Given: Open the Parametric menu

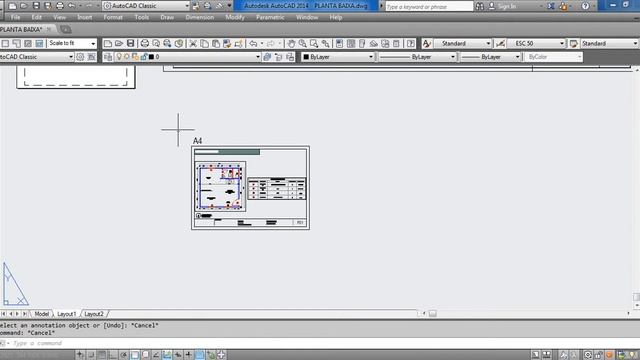Looking at the screenshot, I should (x=270, y=18).
